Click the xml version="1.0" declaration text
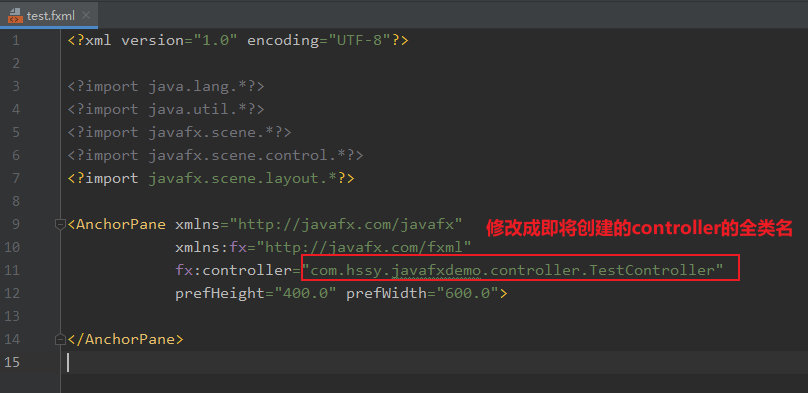The height and width of the screenshot is (393, 808). [161, 40]
